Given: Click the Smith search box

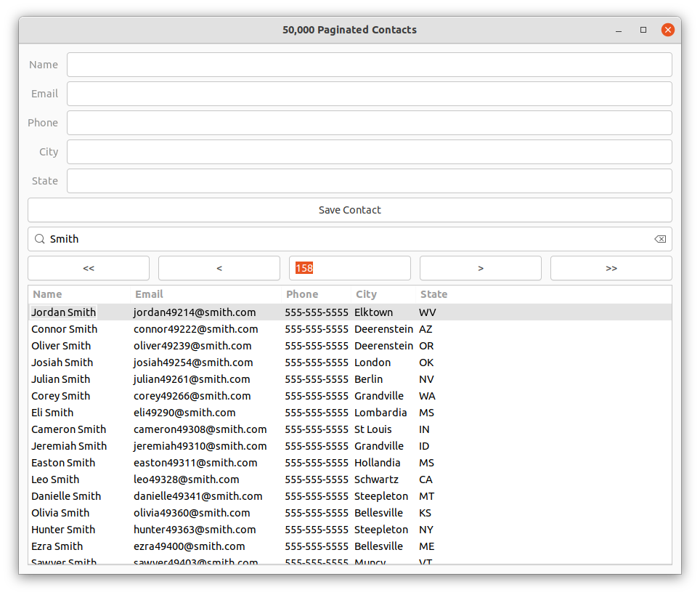Looking at the screenshot, I should click(x=350, y=239).
